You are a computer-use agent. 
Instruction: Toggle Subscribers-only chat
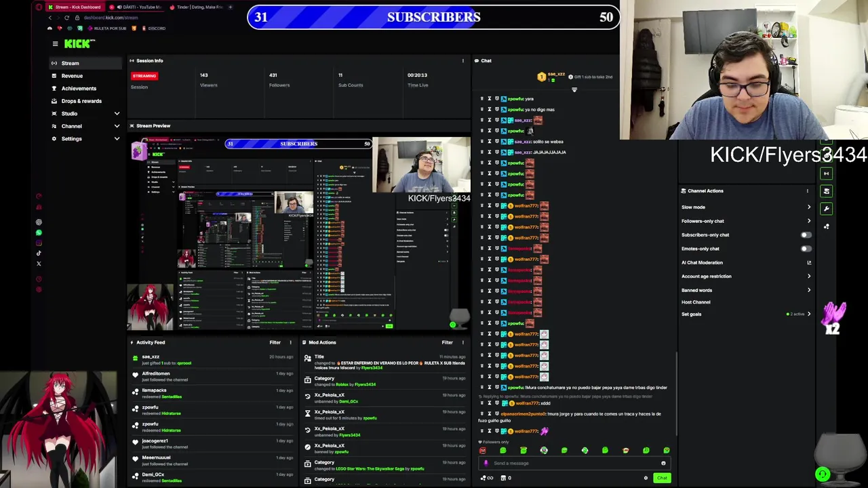805,235
